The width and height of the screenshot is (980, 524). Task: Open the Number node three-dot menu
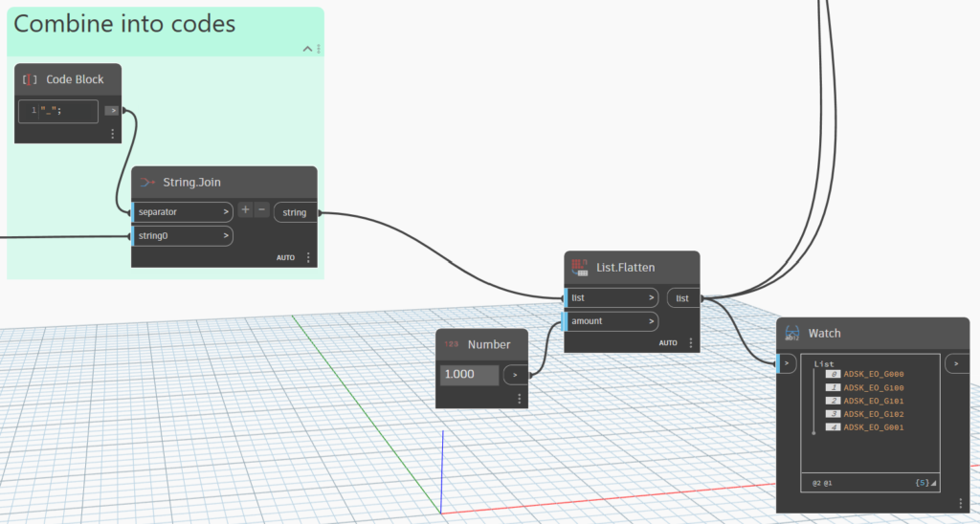pyautogui.click(x=520, y=399)
